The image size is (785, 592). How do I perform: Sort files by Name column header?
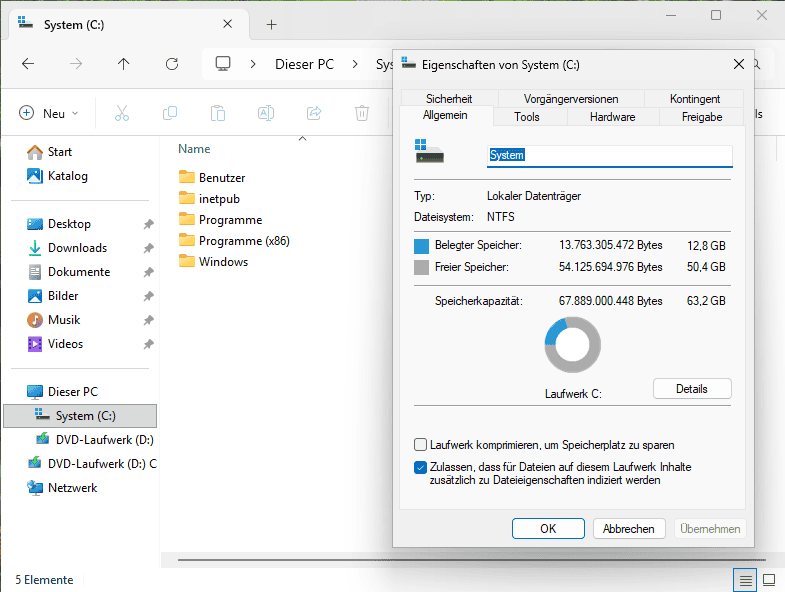[x=194, y=149]
